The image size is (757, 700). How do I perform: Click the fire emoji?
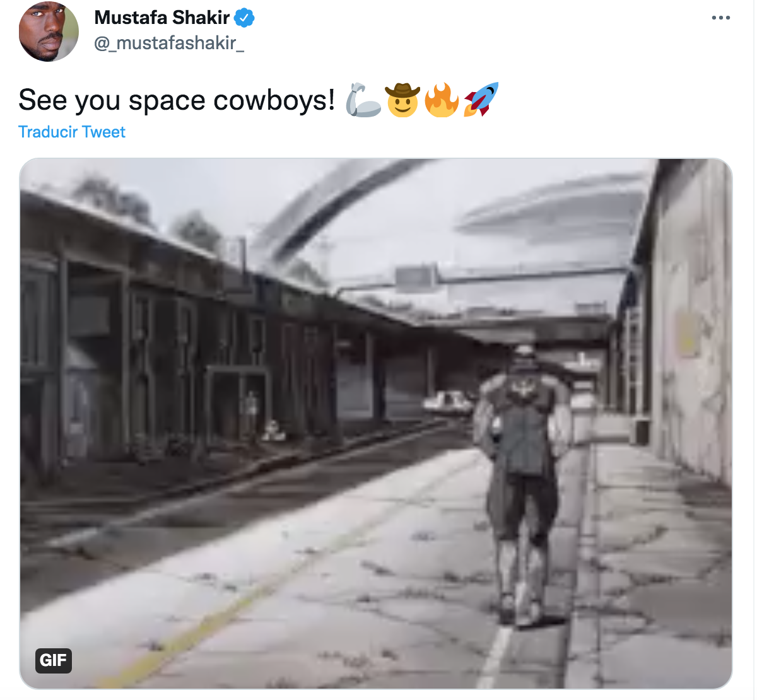coord(442,100)
